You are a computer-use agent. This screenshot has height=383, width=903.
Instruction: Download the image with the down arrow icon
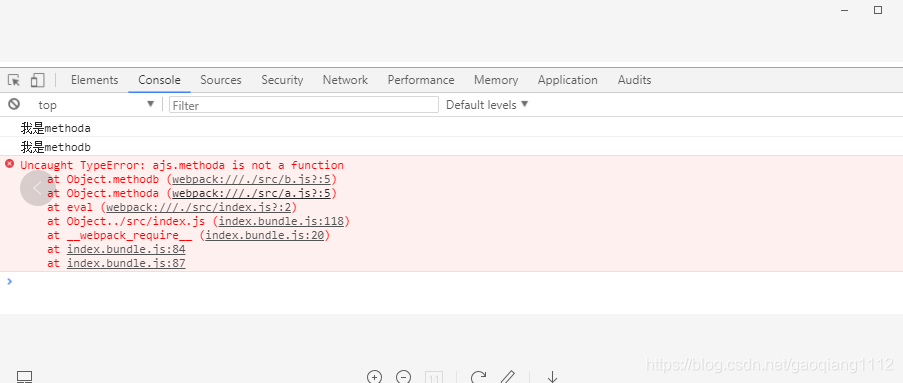pyautogui.click(x=552, y=377)
